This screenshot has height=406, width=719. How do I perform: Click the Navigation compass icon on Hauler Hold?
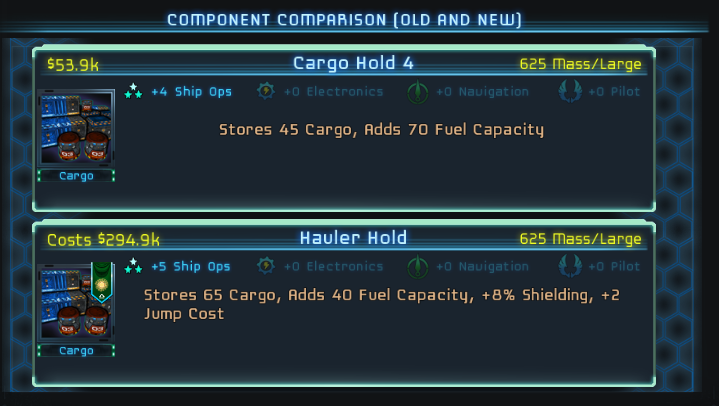click(418, 266)
